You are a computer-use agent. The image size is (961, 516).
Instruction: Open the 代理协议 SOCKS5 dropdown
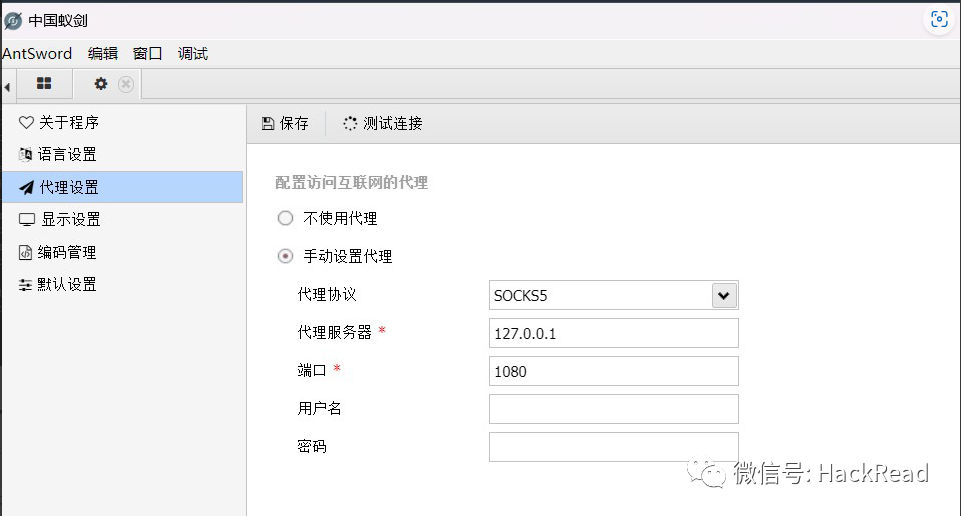[x=613, y=295]
